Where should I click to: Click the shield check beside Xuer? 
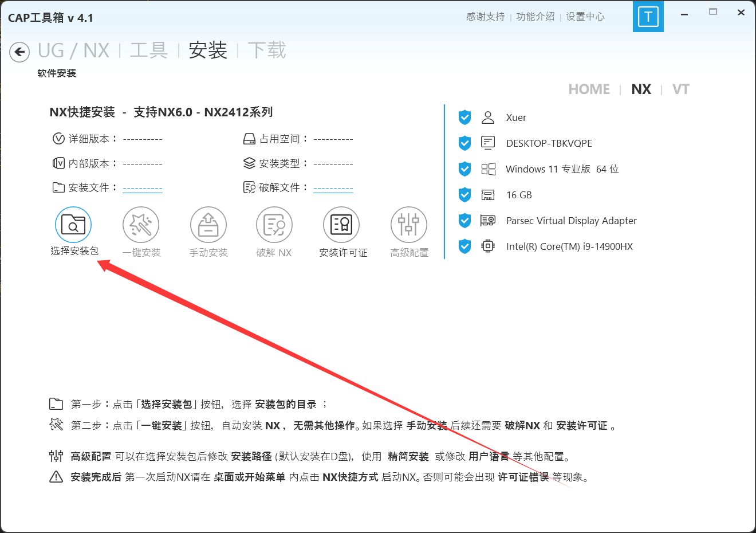(x=464, y=117)
